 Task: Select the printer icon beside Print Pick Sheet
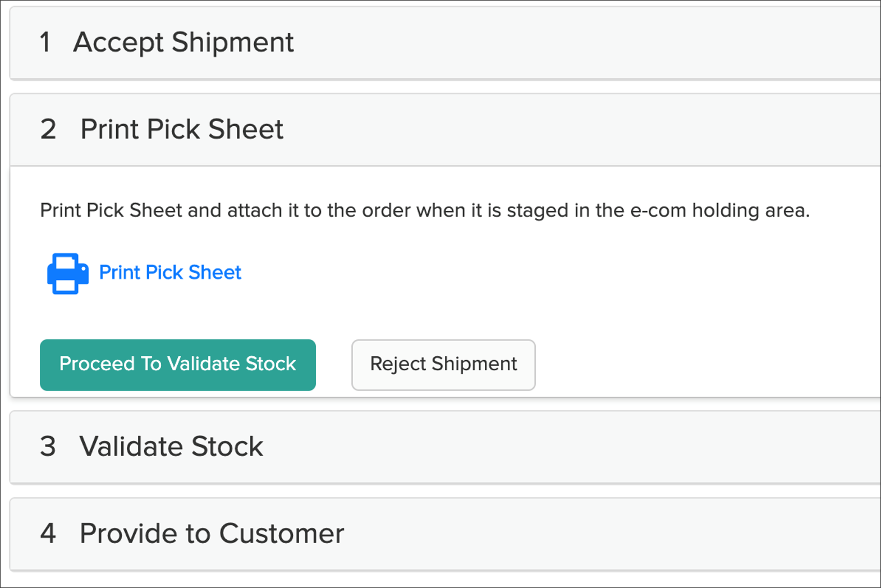click(67, 273)
